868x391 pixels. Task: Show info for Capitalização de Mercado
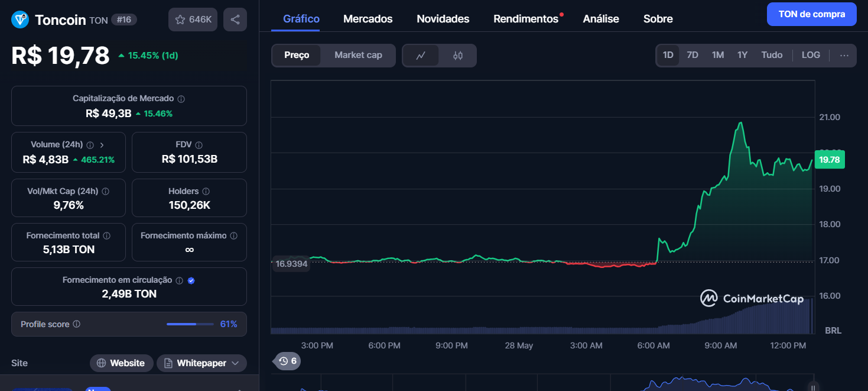pos(181,99)
